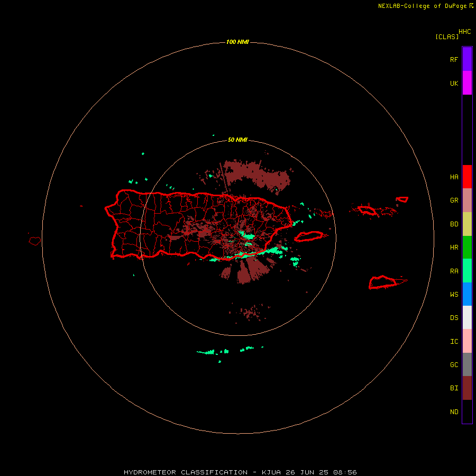Click the BI brown legend swatch
476x476 pixels.
pyautogui.click(x=467, y=388)
